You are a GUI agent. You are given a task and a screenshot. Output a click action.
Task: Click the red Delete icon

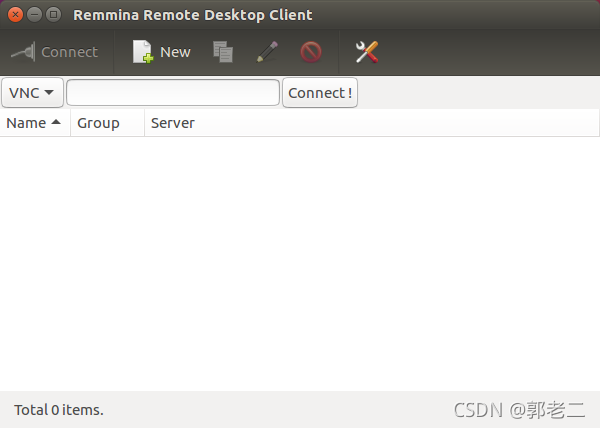point(311,52)
